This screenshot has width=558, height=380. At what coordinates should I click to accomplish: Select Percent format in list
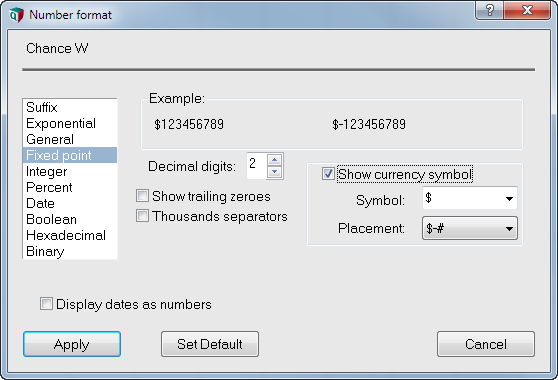tap(70, 188)
